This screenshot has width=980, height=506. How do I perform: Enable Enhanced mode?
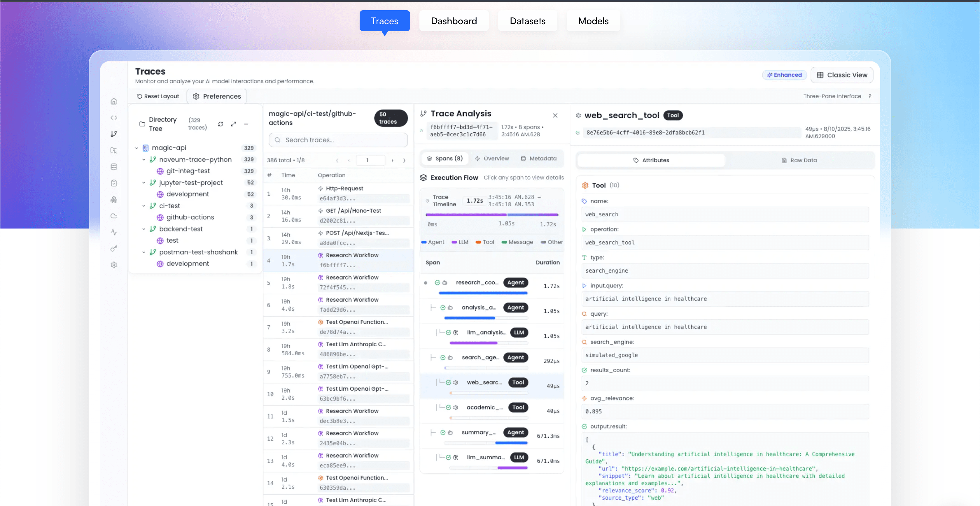tap(785, 75)
